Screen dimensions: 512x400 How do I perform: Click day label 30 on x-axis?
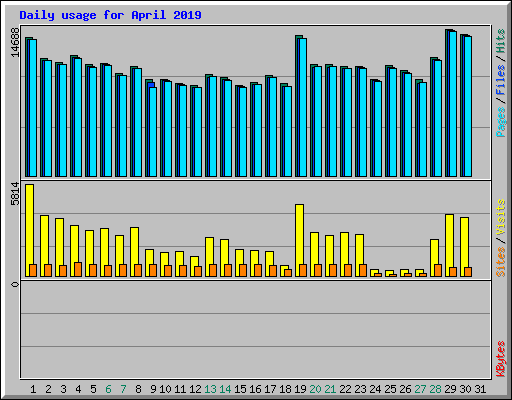click(465, 389)
